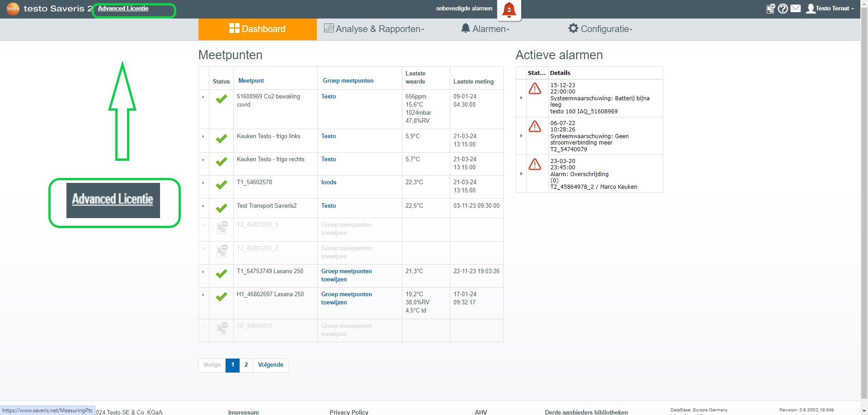Expand the Co2 bewaking covid row

click(x=203, y=97)
